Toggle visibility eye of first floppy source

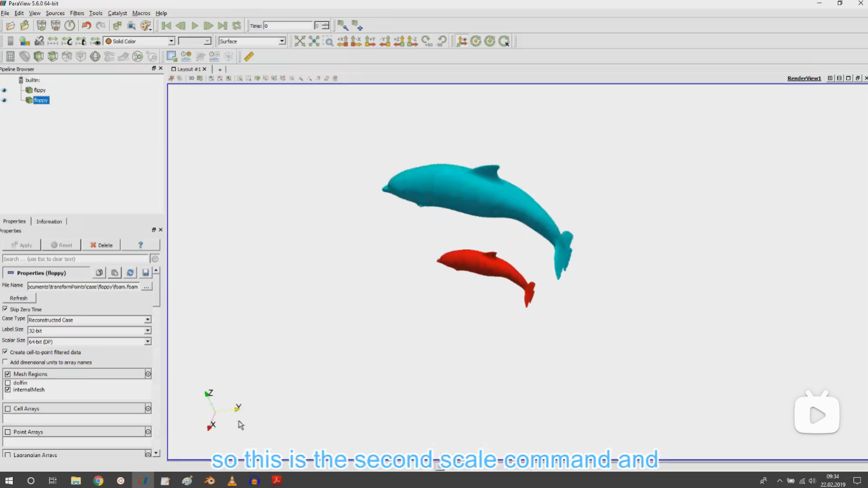pyautogui.click(x=4, y=90)
